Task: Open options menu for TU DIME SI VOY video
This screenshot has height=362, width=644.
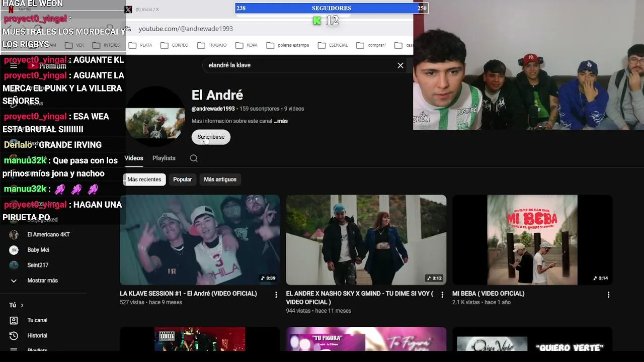Action: pyautogui.click(x=442, y=295)
